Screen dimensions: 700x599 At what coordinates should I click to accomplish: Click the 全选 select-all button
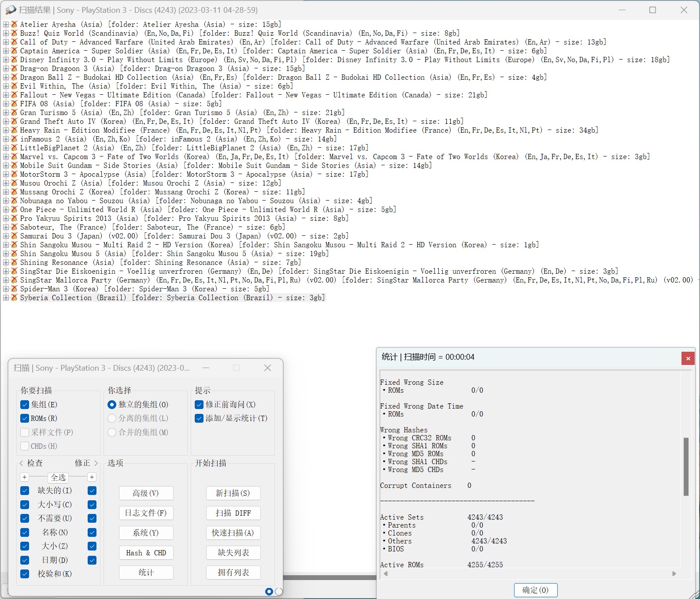(x=58, y=477)
